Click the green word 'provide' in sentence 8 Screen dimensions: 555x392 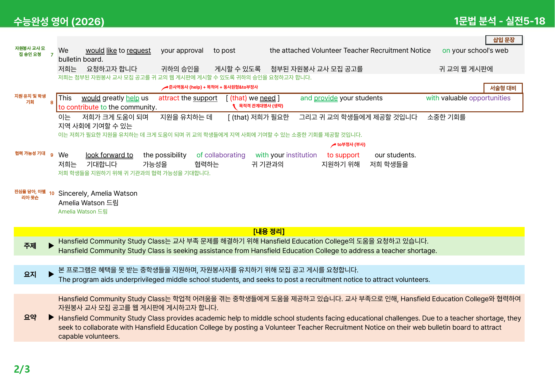pos(326,98)
